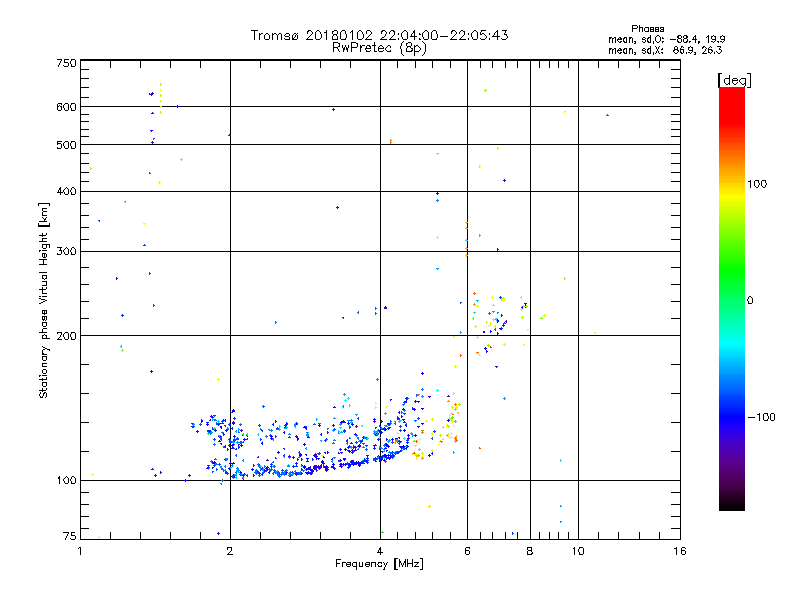
Task: Click y-axis tick label '100'
Action: [66, 481]
